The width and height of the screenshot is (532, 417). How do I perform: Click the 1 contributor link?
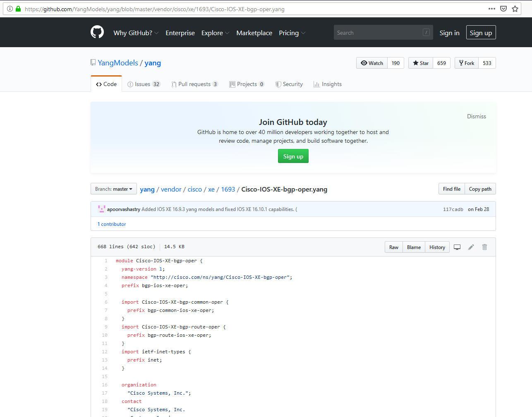tap(112, 224)
